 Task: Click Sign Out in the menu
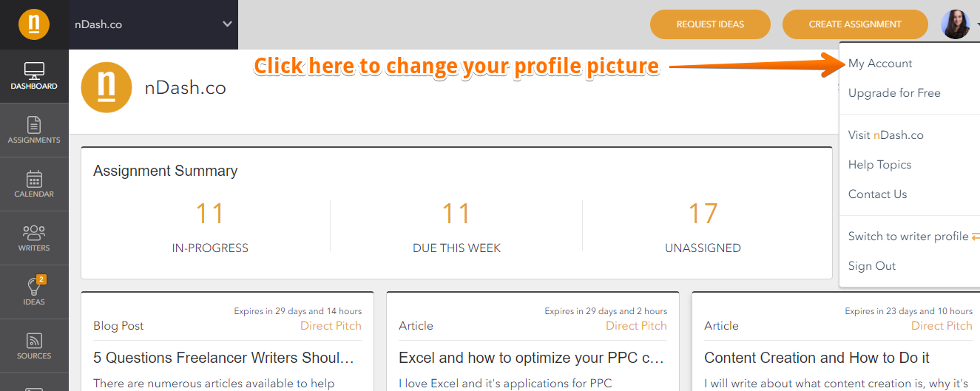872,266
